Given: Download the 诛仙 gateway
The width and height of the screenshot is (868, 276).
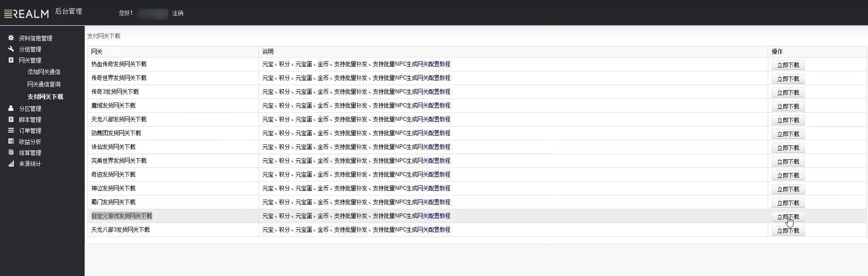Looking at the screenshot, I should coord(788,148).
